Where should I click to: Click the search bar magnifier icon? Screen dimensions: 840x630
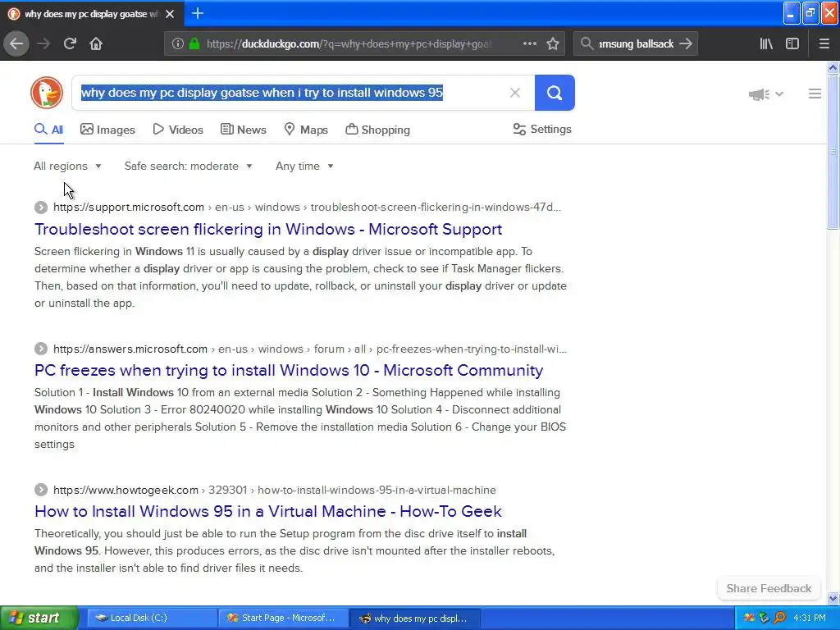[x=587, y=43]
